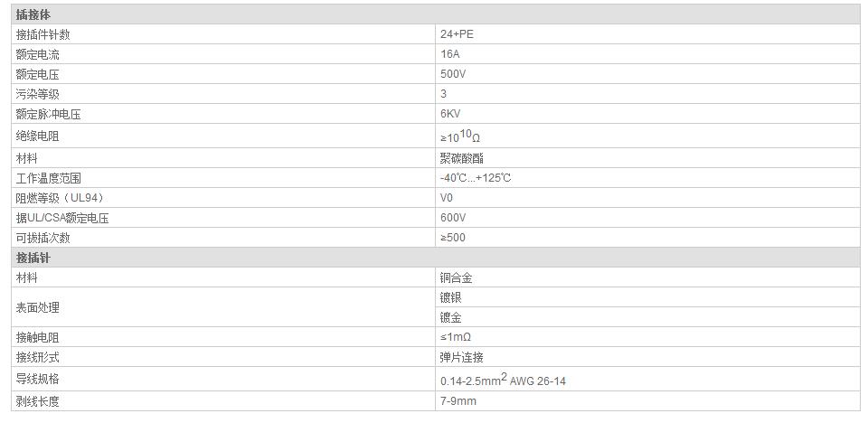Select the 600V UL/CSA voltage value
868x423 pixels.
click(x=453, y=218)
